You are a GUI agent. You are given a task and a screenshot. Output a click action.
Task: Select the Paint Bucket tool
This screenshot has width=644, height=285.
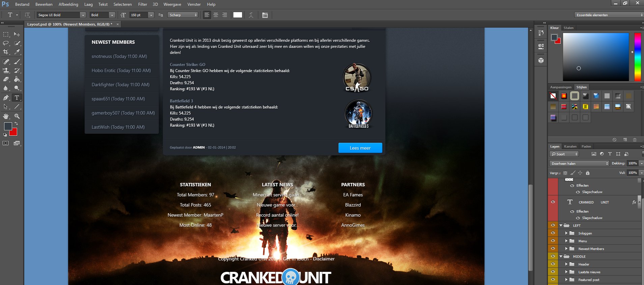(x=17, y=79)
